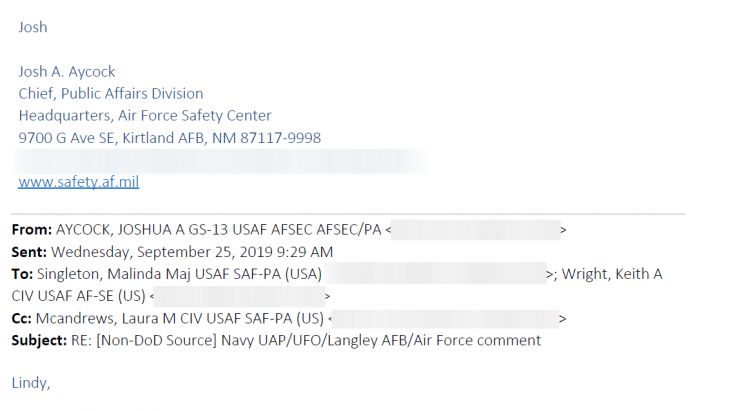
Task: Select Cc recipient Mcandrews, Laura M
Action: 106,319
